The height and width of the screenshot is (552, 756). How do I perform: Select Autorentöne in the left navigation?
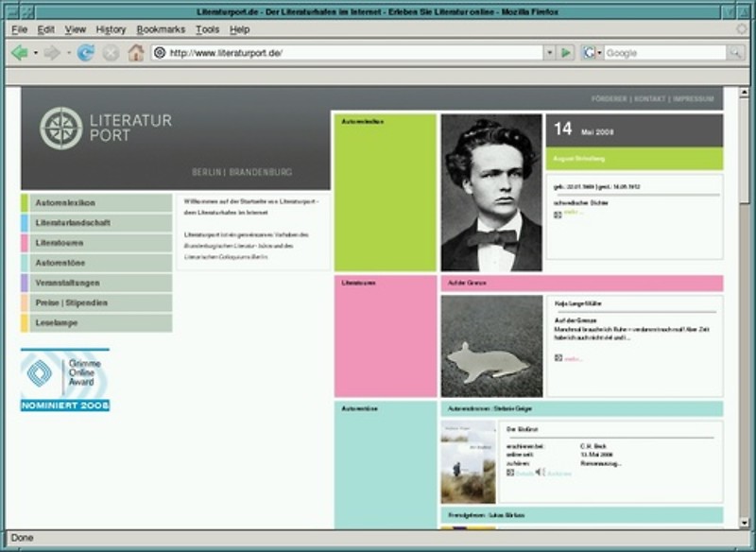[96, 263]
